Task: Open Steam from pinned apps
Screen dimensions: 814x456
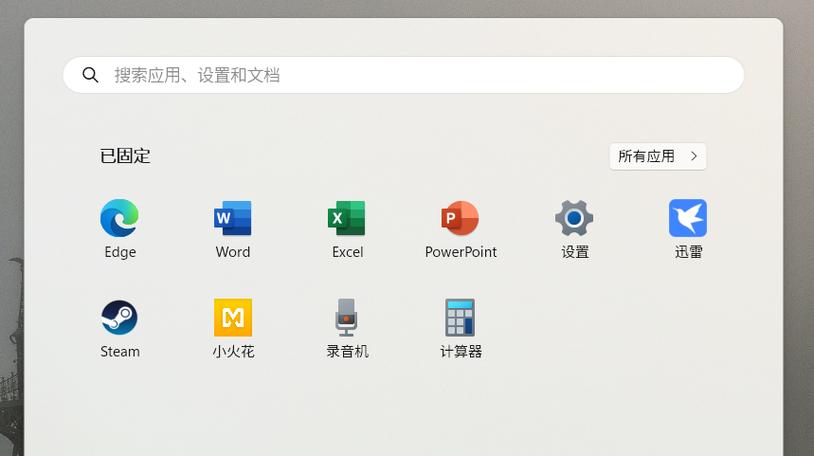Action: click(119, 317)
